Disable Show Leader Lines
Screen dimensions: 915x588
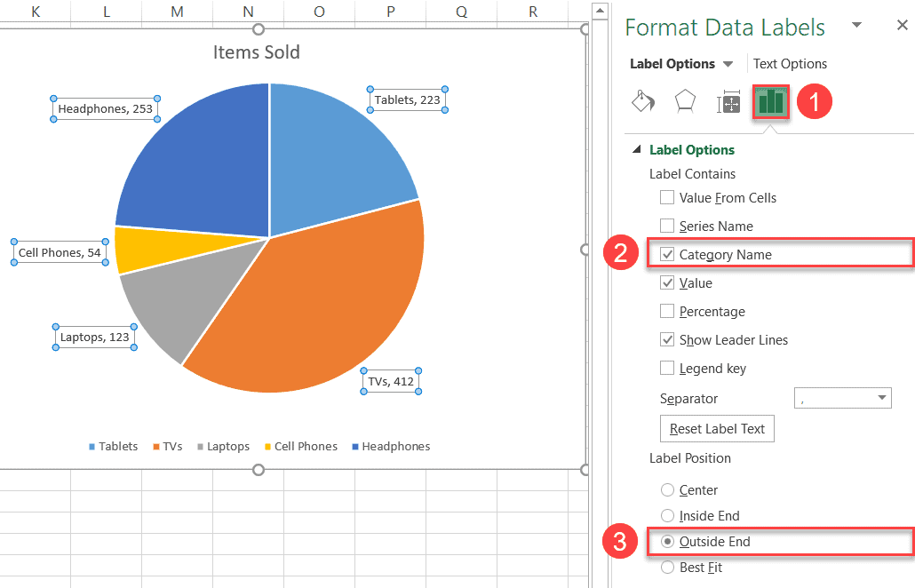[666, 339]
